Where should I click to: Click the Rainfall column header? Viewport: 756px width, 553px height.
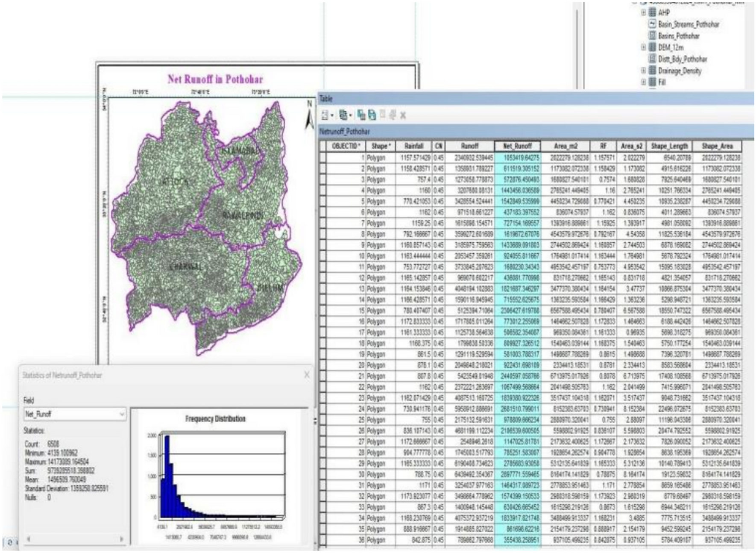(x=413, y=146)
